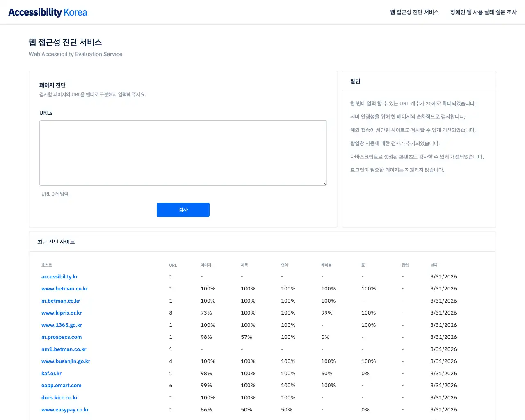Open the accessibility.kr host link

pos(59,277)
